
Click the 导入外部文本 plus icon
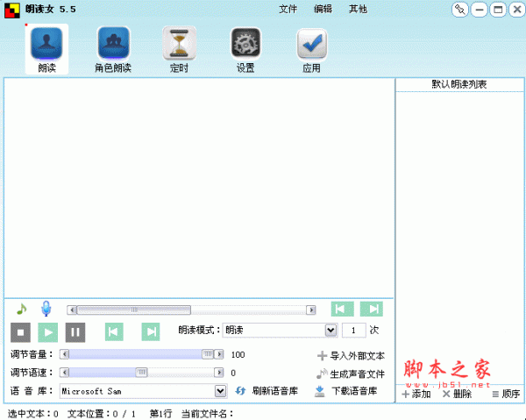pyautogui.click(x=322, y=356)
